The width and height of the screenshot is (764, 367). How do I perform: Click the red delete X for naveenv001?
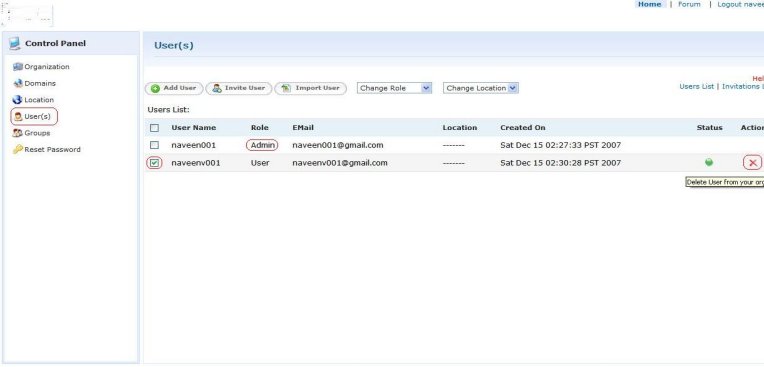[x=752, y=163]
